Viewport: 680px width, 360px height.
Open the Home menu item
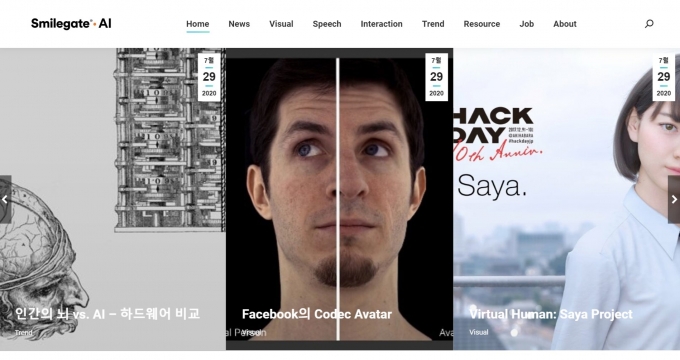[x=198, y=24]
